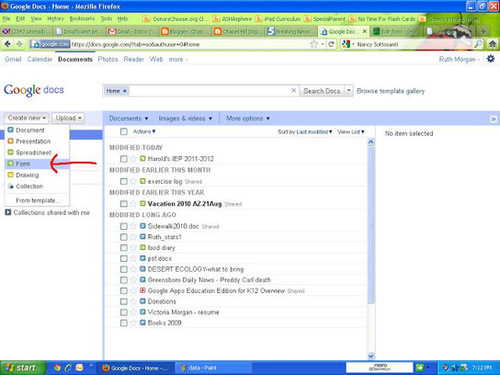This screenshot has width=500, height=375.
Task: Toggle the select-all checkbox near Actions
Action: click(x=124, y=131)
